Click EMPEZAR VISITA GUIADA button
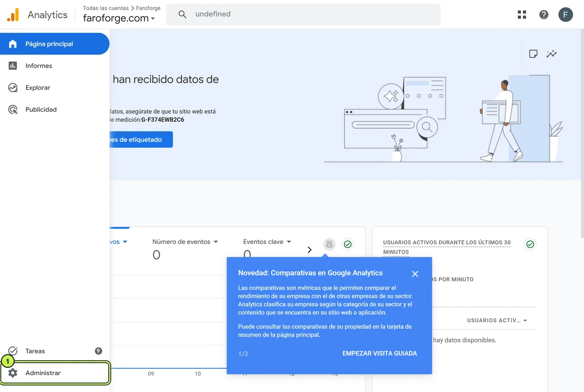This screenshot has height=392, width=584. (x=380, y=353)
